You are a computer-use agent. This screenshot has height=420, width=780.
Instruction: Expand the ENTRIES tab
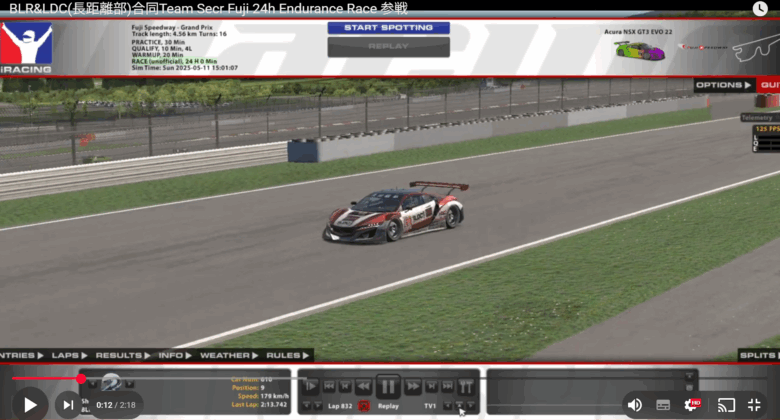(22, 355)
